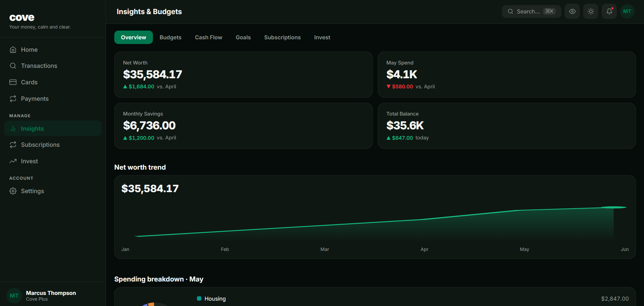
Task: Click the $35.6K Total Balance value
Action: (405, 125)
